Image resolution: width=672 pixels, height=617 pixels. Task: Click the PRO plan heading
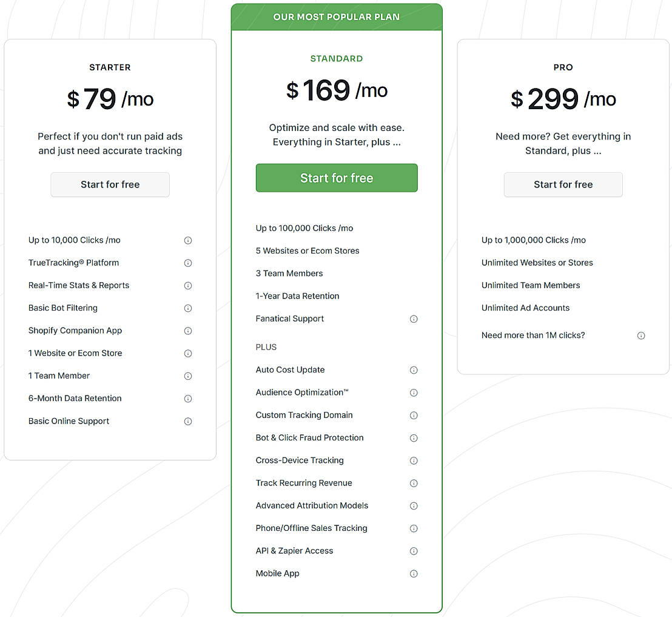click(563, 67)
